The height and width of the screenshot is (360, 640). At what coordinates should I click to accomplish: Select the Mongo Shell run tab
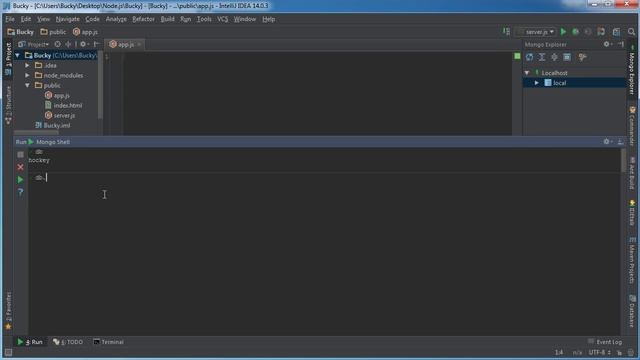point(53,142)
